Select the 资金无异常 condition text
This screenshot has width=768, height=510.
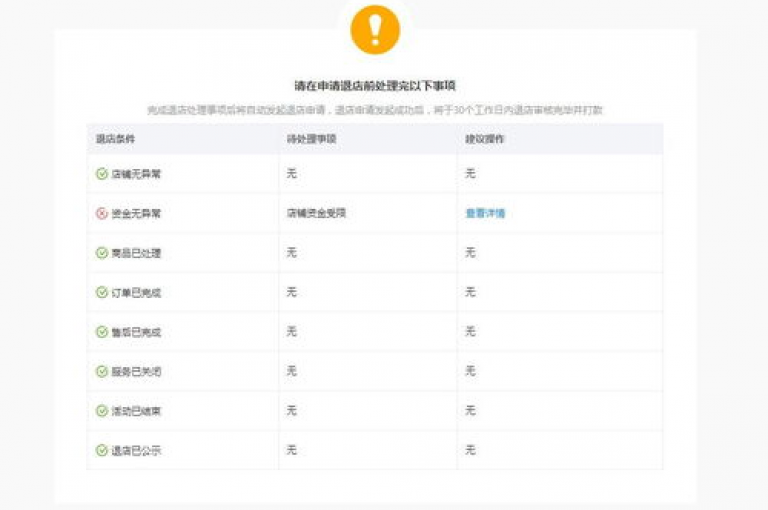[136, 214]
